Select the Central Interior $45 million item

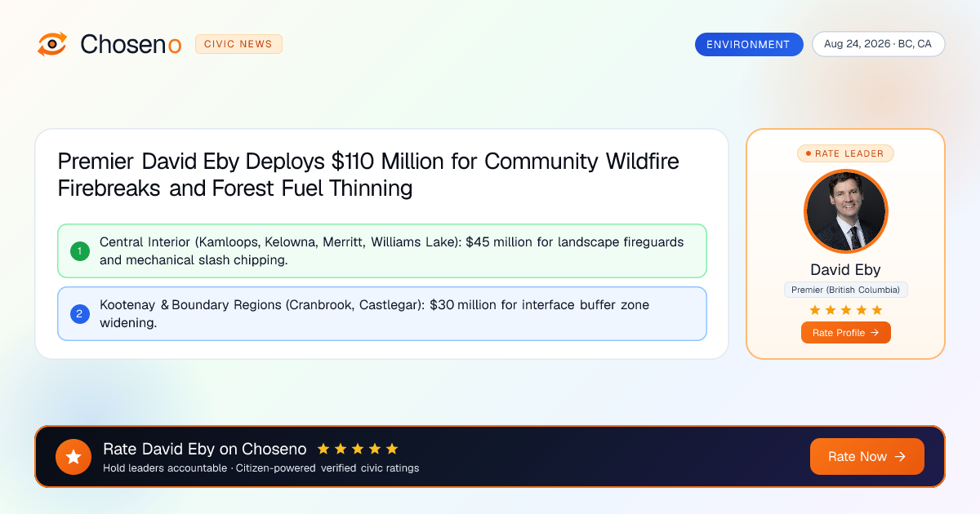pyautogui.click(x=382, y=251)
